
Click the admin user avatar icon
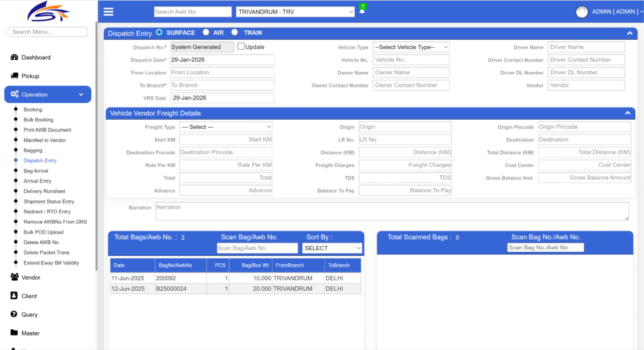coord(582,12)
